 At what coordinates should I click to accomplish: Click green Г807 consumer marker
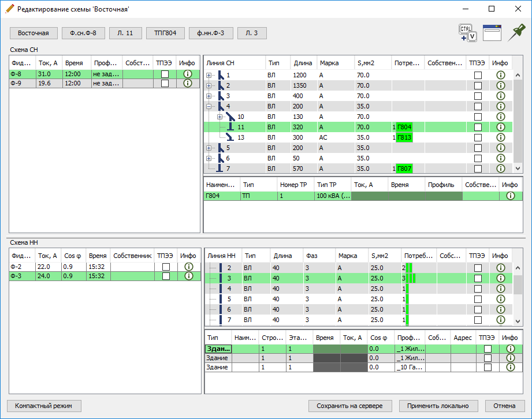[x=404, y=169]
